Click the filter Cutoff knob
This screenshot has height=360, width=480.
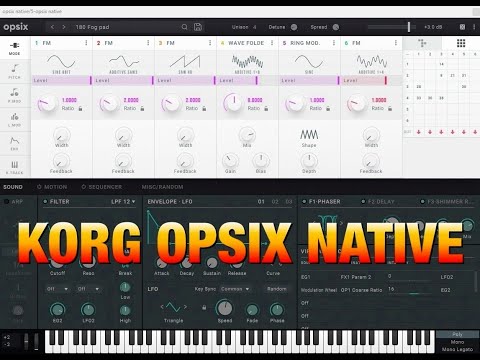coord(57,262)
